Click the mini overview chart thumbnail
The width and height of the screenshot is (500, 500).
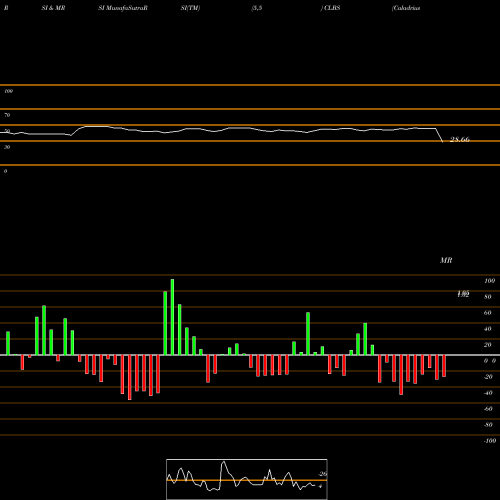247,479
